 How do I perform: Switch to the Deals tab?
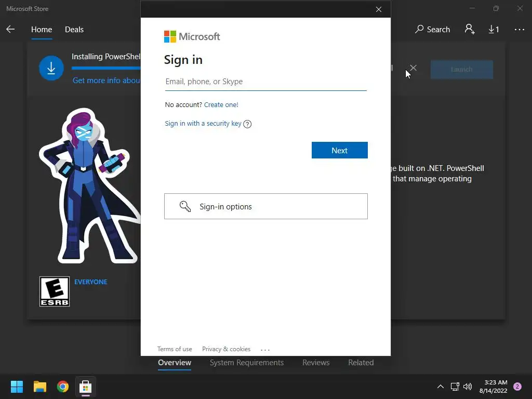74,30
